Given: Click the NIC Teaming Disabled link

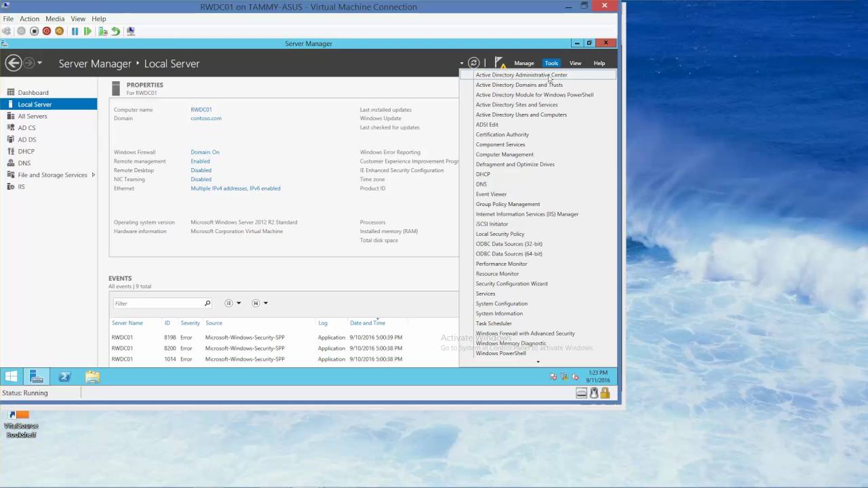Looking at the screenshot, I should (201, 180).
